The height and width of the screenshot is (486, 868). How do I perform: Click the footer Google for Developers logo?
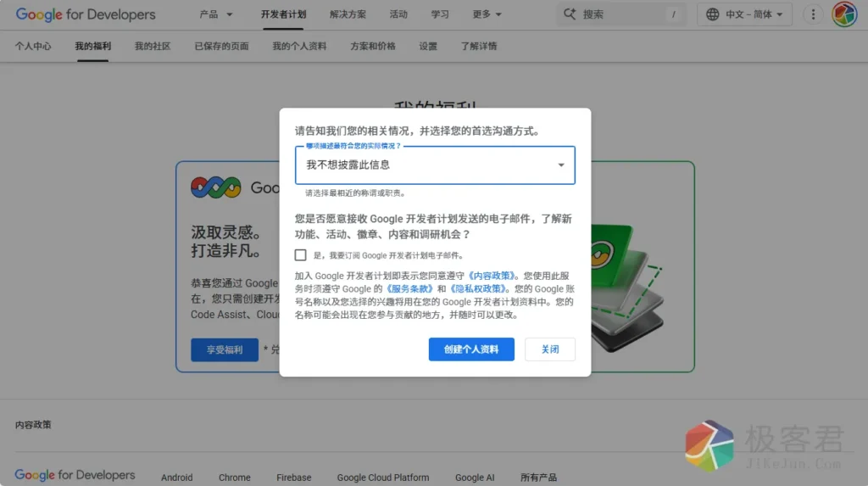[x=75, y=476]
